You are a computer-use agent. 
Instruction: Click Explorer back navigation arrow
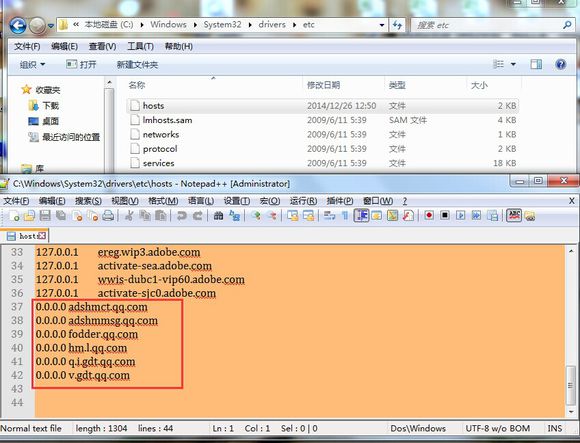click(x=17, y=26)
